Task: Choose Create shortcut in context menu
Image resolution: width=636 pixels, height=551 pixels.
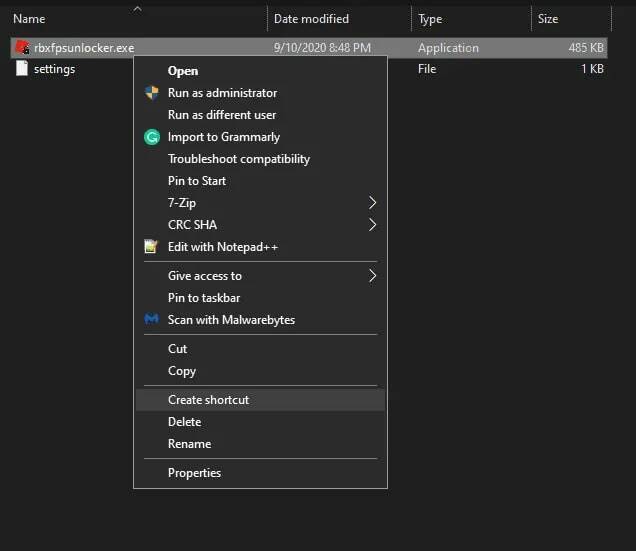Action: pos(208,400)
